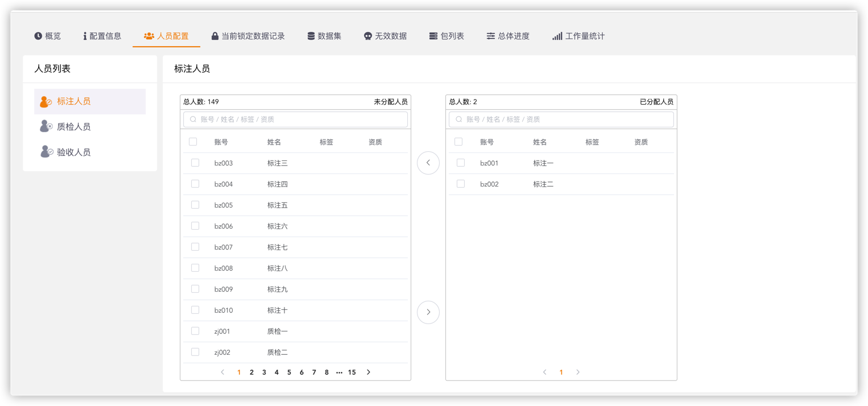Click the name 标注二 in assigned list

click(543, 184)
